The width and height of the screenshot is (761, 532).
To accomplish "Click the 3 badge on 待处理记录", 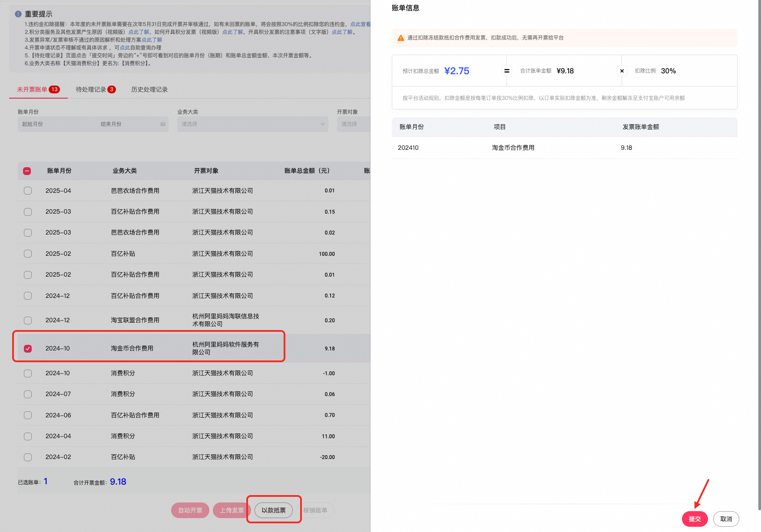I will pyautogui.click(x=112, y=89).
